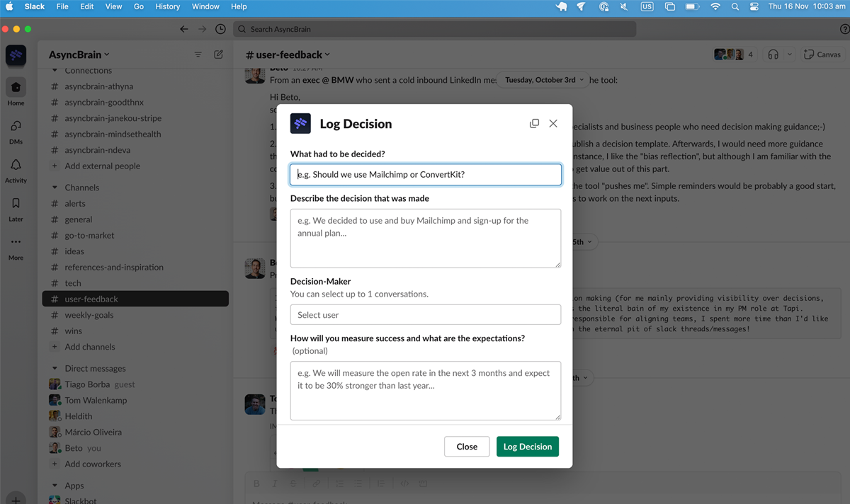The image size is (850, 504).
Task: Go forward with the history arrow
Action: [203, 29]
